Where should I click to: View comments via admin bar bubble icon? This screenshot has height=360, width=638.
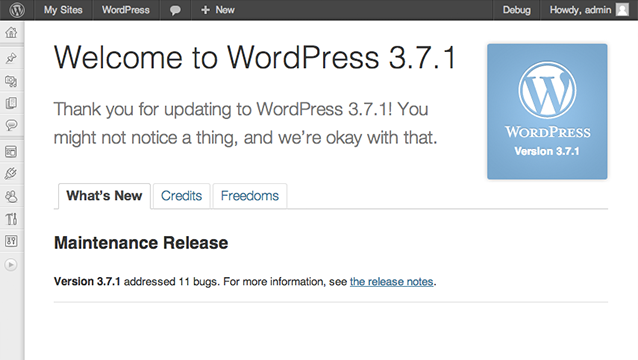175,10
